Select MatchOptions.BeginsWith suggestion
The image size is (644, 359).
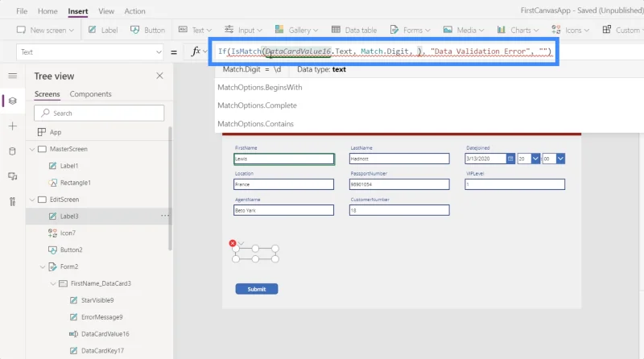tap(259, 88)
